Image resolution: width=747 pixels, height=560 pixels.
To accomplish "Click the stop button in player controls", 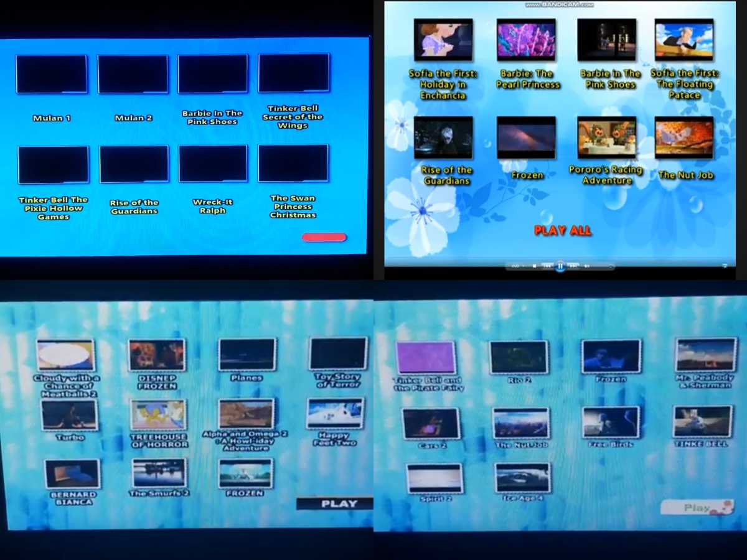I will (534, 266).
